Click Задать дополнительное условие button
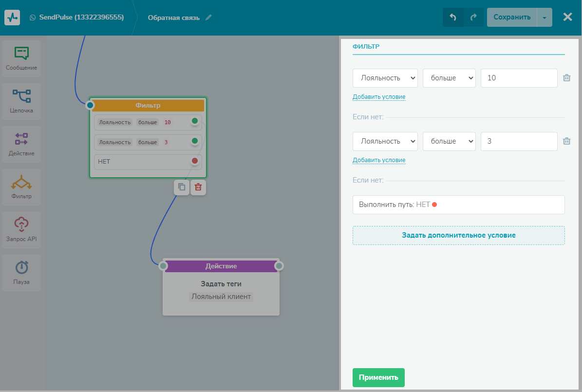Image resolution: width=582 pixels, height=392 pixels. 458,235
